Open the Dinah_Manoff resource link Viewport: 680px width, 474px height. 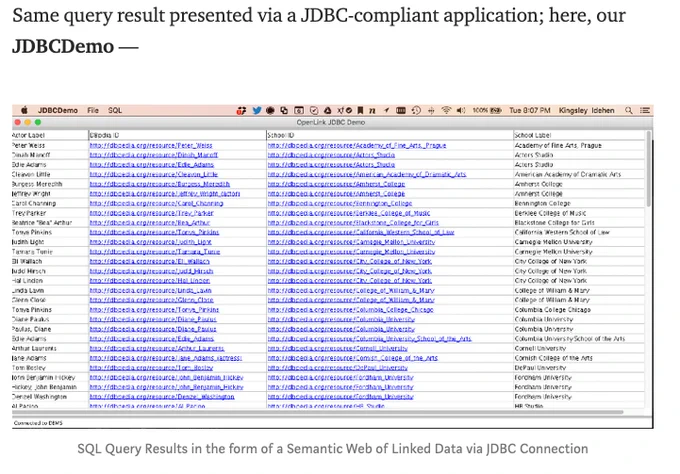click(x=154, y=155)
